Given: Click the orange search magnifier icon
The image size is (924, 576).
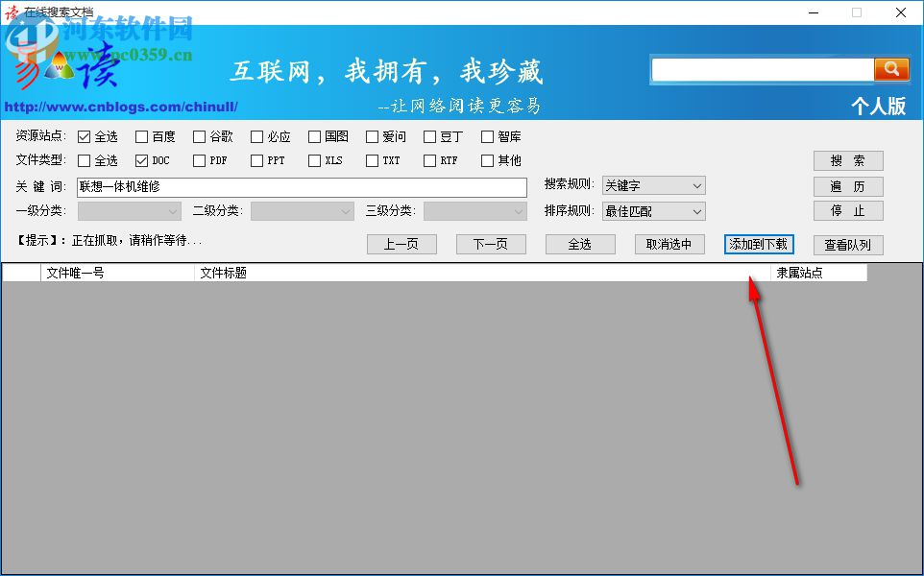Looking at the screenshot, I should click(x=891, y=69).
